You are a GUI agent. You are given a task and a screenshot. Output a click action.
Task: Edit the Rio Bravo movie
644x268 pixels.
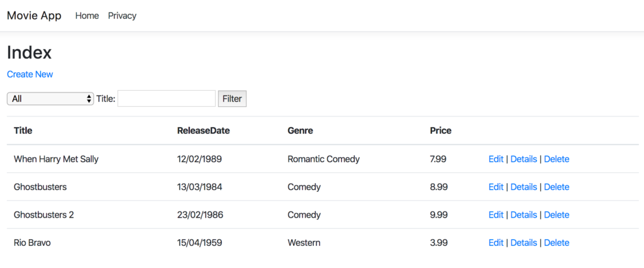(496, 243)
